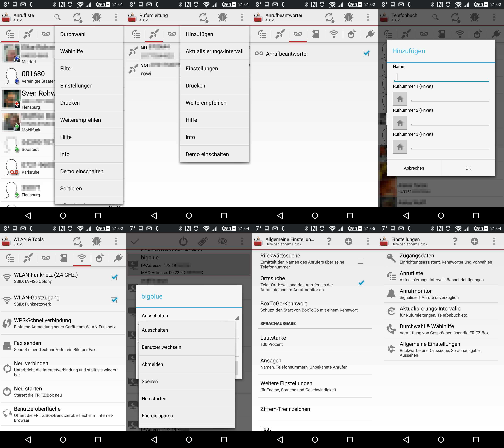
Task: Click the help question mark in the Einstellungen header
Action: [455, 241]
